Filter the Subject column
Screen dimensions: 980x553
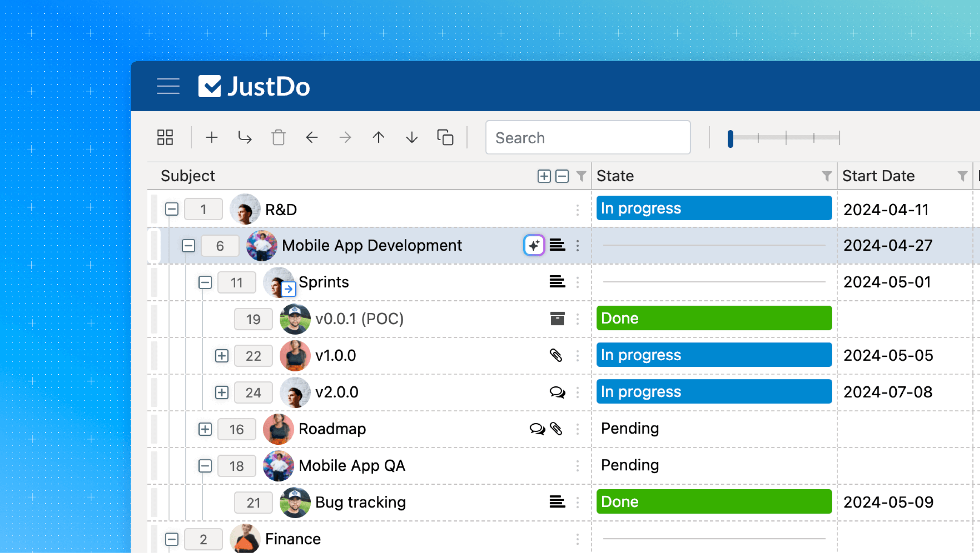581,176
